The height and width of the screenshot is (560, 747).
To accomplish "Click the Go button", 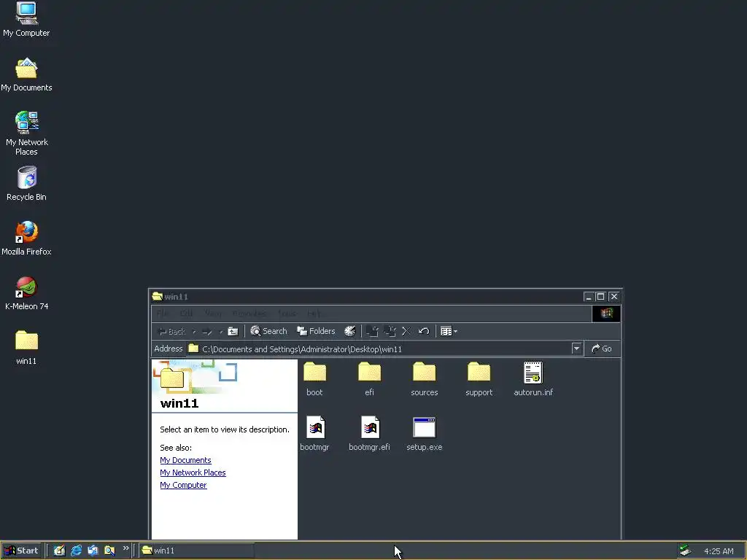I will pos(602,349).
